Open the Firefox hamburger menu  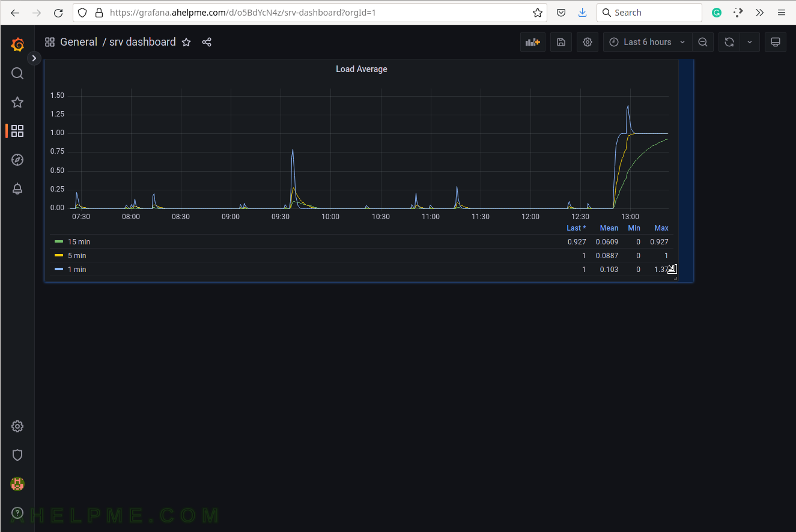tap(781, 13)
